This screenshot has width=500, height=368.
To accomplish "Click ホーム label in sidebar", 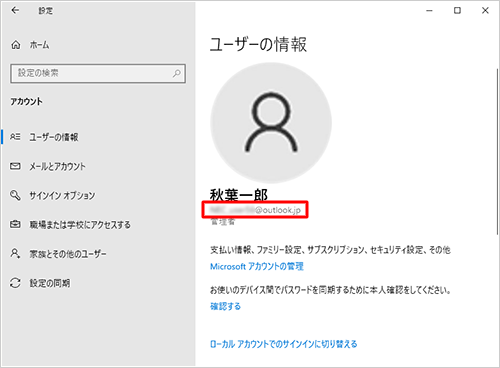I will 39,45.
